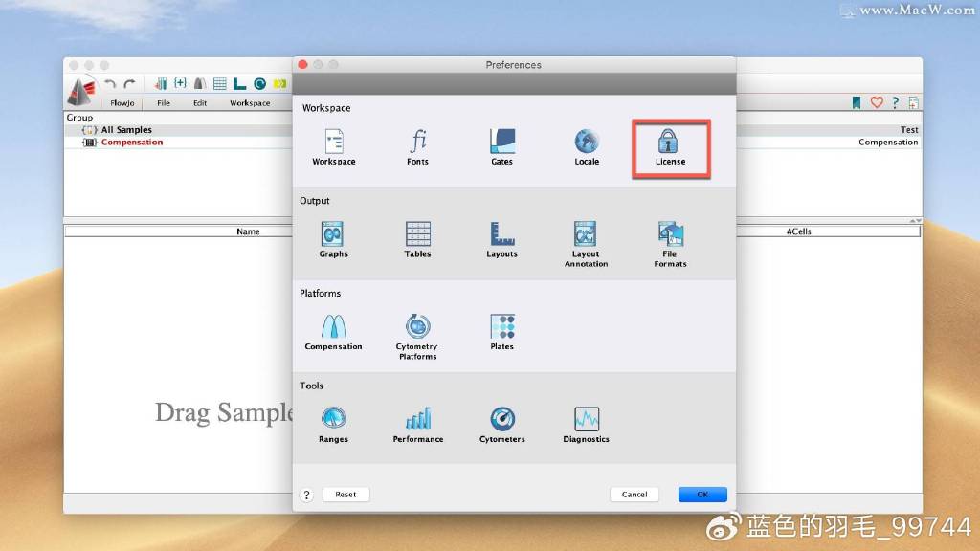Open the Ranges tool preferences
This screenshot has width=980, height=551.
click(333, 425)
